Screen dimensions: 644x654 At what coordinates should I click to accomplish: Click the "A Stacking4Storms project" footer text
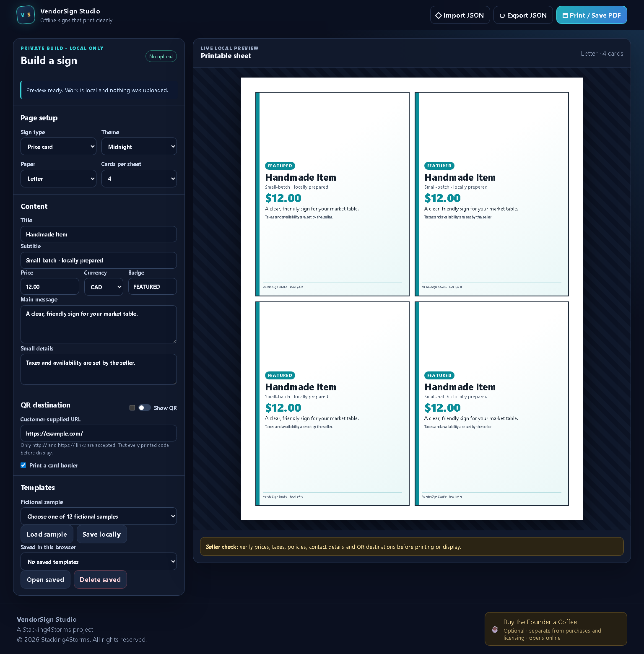tap(55, 629)
